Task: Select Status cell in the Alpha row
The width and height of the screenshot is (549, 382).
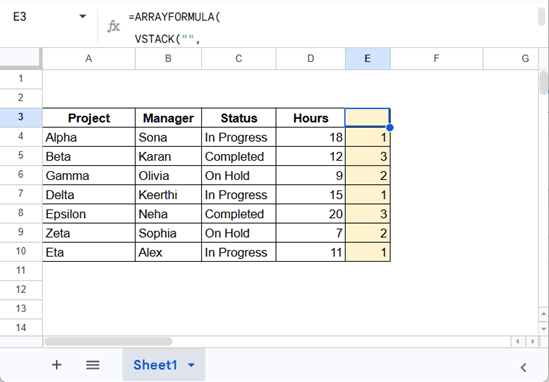Action: (x=239, y=137)
